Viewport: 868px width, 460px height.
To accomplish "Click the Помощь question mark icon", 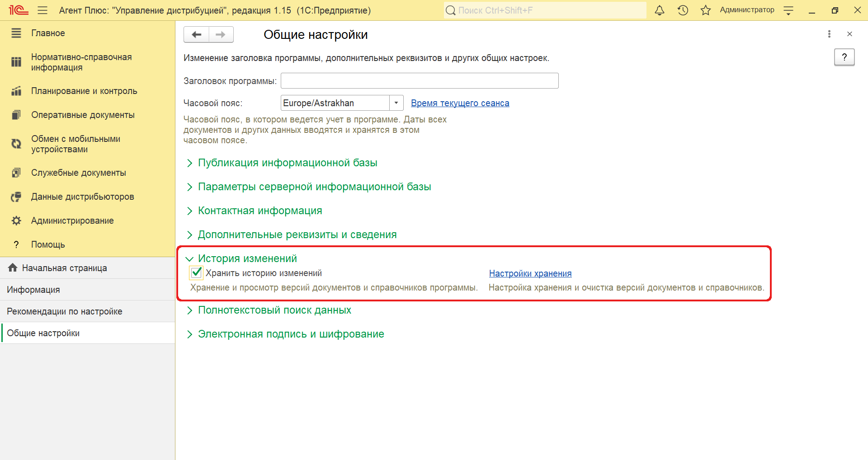I will [16, 244].
